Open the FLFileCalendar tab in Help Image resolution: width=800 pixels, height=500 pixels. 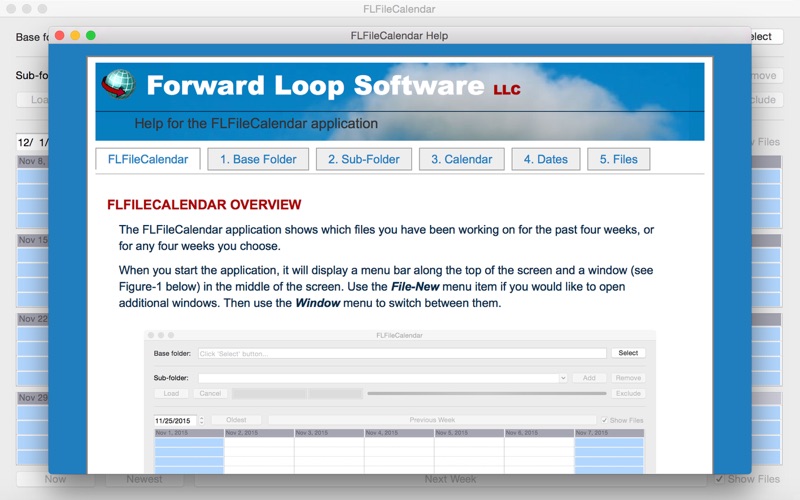[148, 159]
